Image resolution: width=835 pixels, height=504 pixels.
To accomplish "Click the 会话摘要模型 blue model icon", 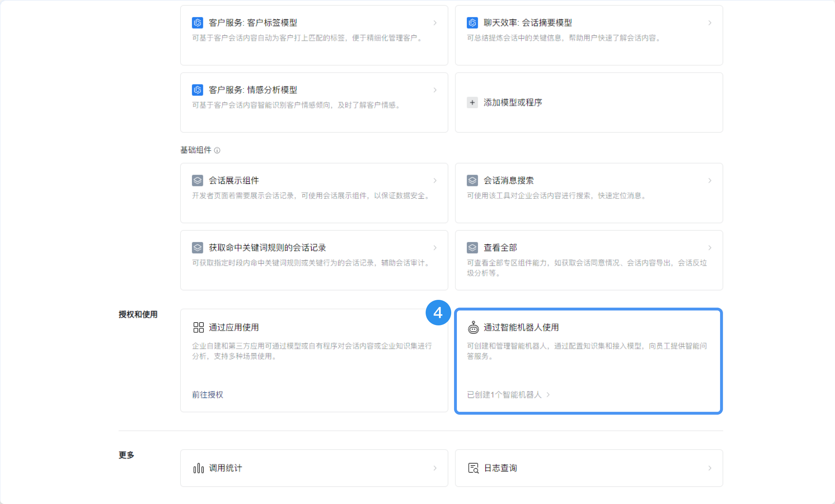I will click(x=472, y=23).
